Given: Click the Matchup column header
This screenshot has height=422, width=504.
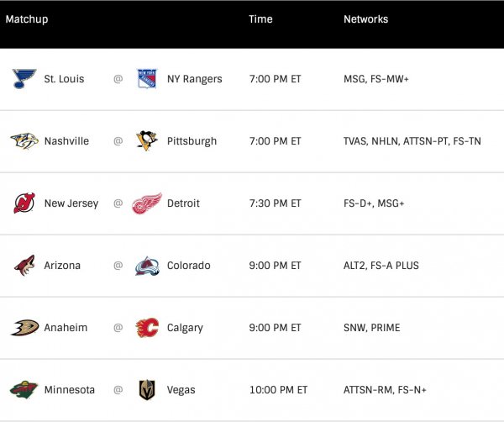Looking at the screenshot, I should (27, 19).
